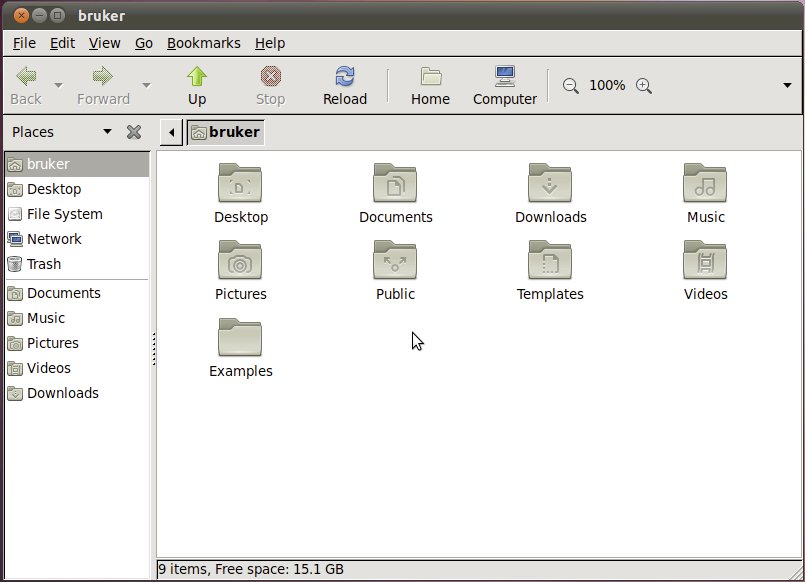This screenshot has width=805, height=582.
Task: Go back using the Back arrow
Action: (x=26, y=85)
